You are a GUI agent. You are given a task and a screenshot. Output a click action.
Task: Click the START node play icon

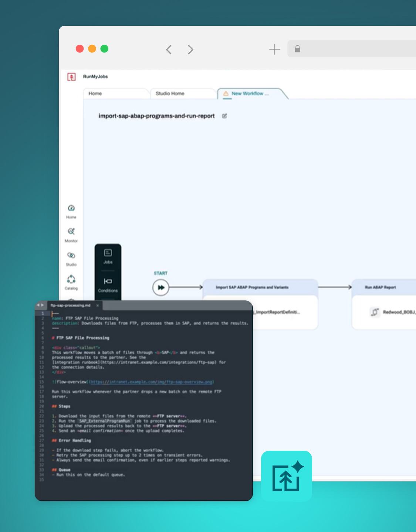click(x=161, y=287)
